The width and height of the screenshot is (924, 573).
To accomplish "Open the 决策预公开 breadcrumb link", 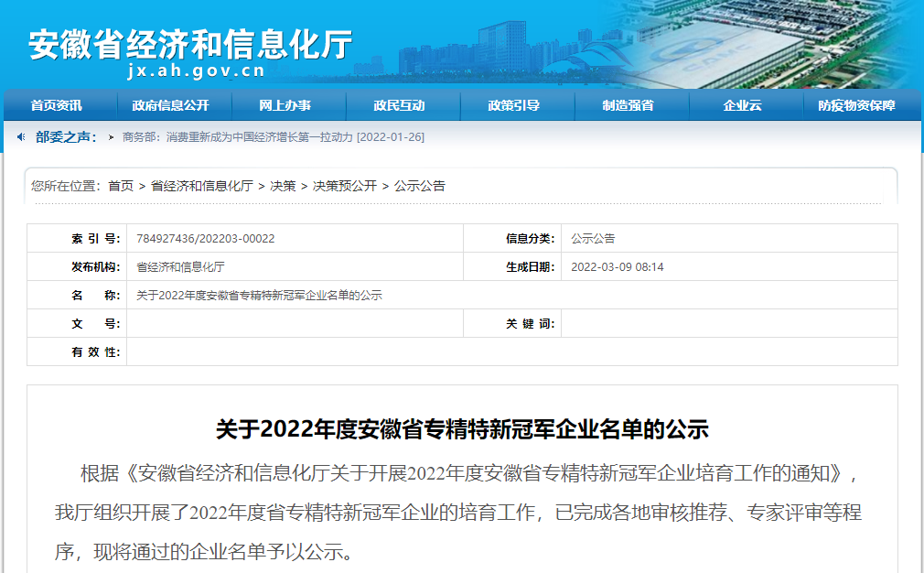I will 345,186.
